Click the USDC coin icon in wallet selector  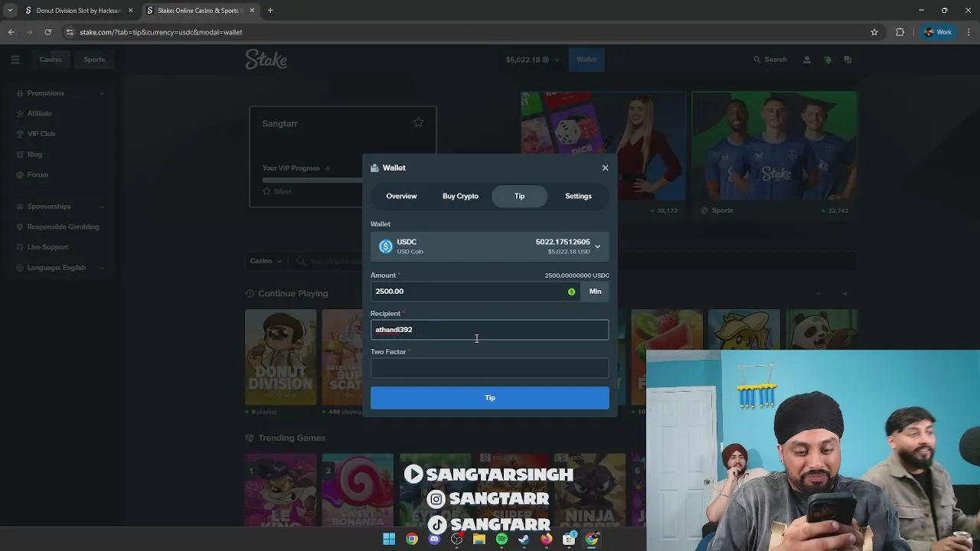386,246
